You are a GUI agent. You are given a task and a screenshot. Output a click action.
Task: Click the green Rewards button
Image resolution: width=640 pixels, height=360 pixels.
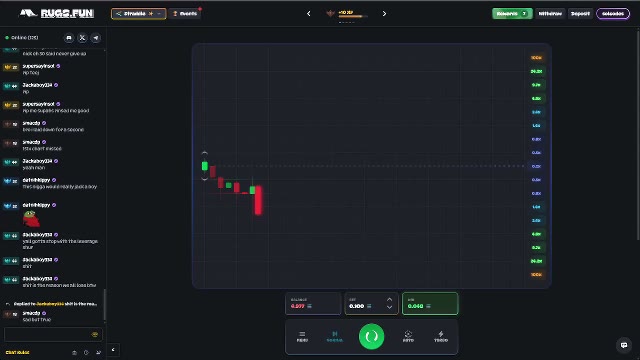point(512,13)
